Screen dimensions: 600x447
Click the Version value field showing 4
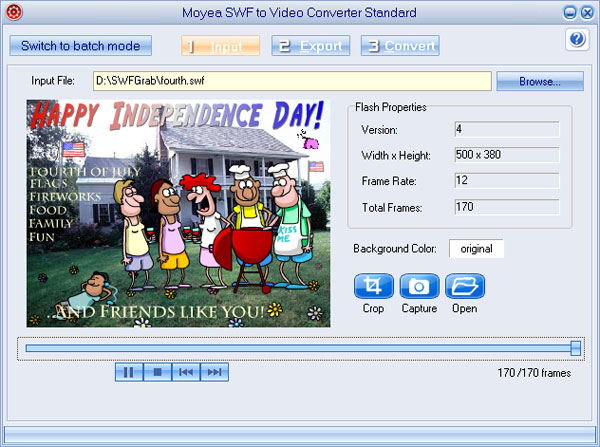pos(507,129)
